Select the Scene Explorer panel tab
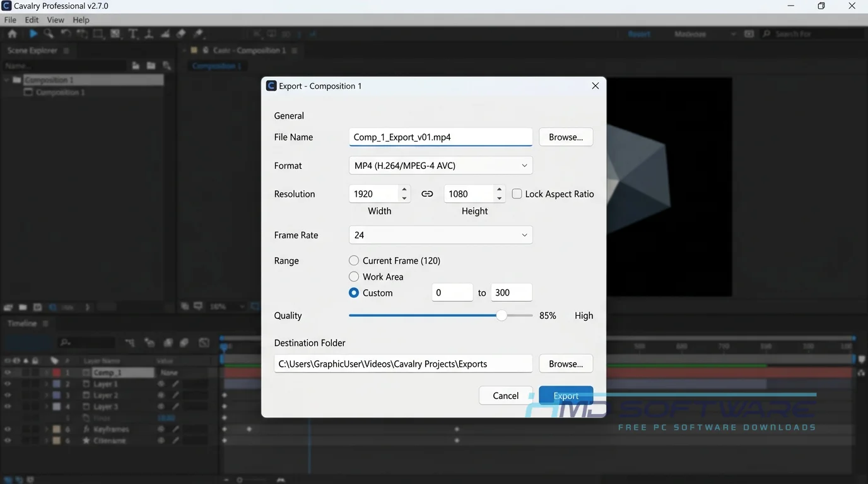Viewport: 868px width, 484px height. (x=32, y=50)
